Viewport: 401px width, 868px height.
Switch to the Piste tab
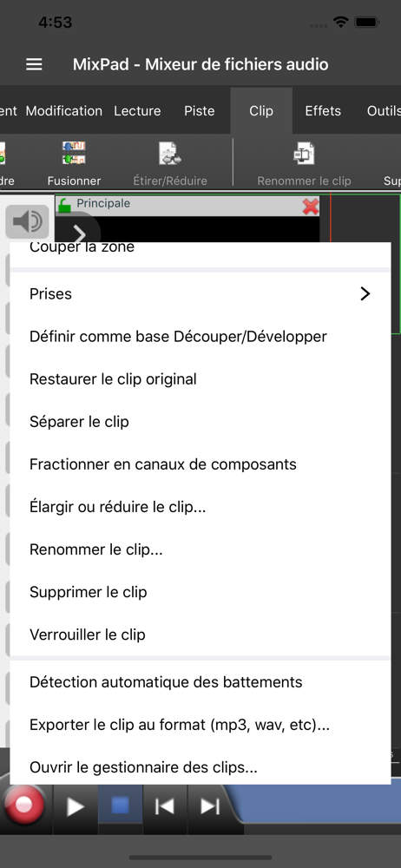pos(200,111)
